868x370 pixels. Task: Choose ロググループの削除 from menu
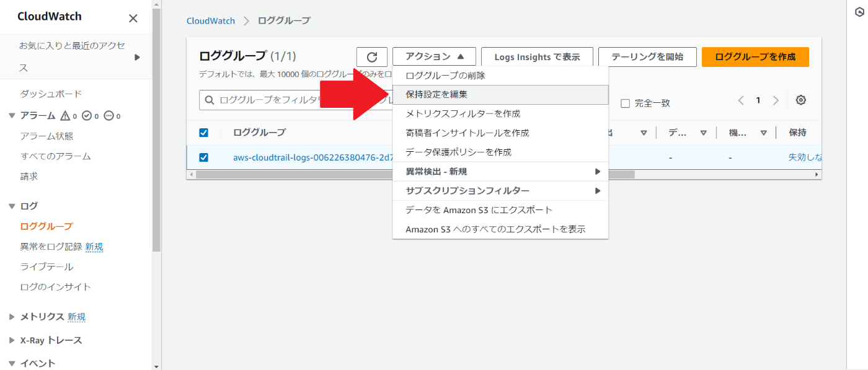(500, 76)
